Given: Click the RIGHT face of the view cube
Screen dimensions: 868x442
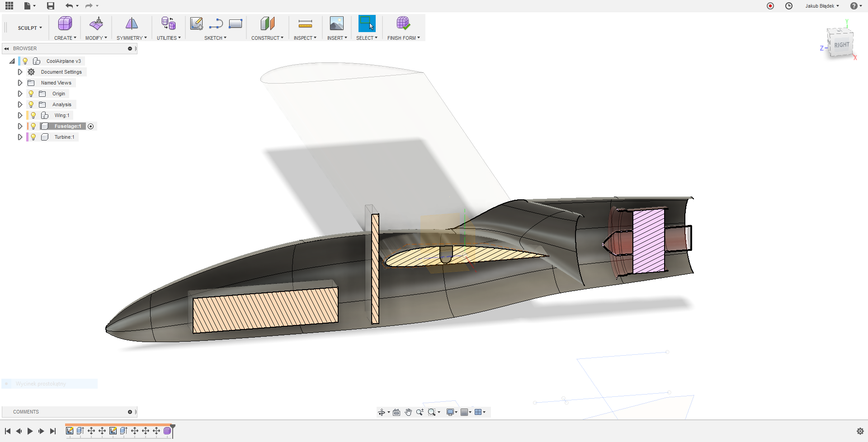Looking at the screenshot, I should (x=841, y=45).
